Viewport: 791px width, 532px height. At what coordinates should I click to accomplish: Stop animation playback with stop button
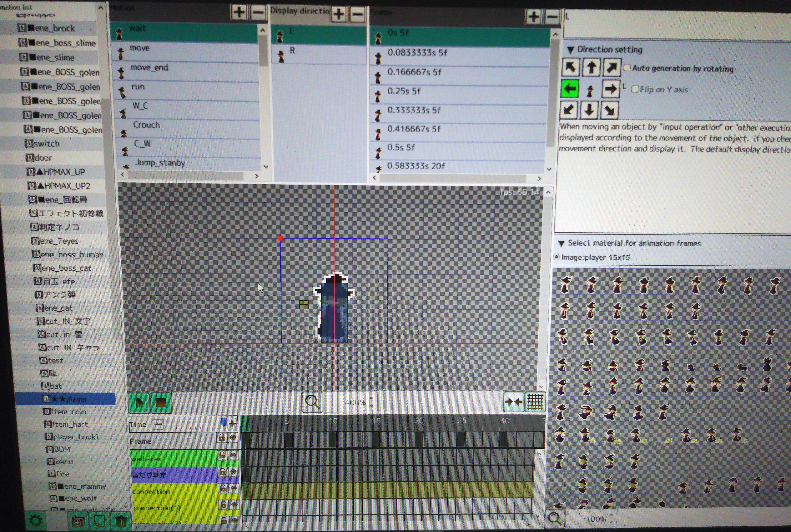(161, 403)
